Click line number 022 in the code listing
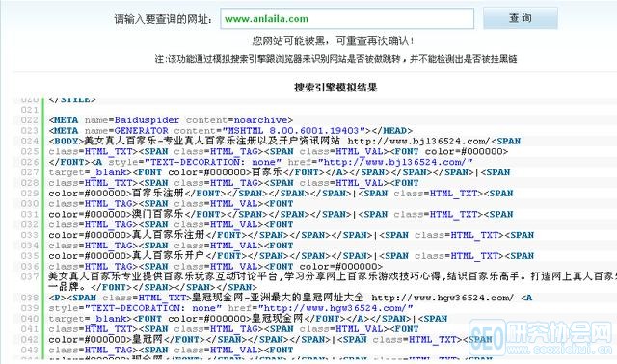617x364 pixels. pos(30,120)
